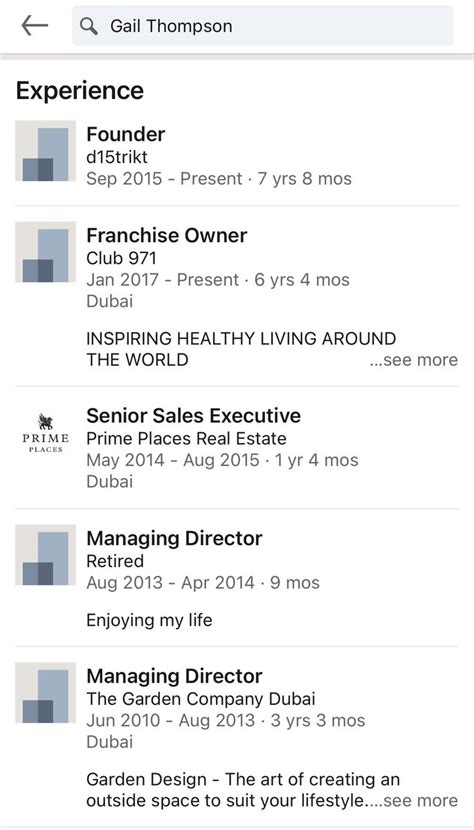Screen dimensions: 474x830
Task: Open the Club 971 company logo placeholder
Action: pyautogui.click(x=45, y=252)
